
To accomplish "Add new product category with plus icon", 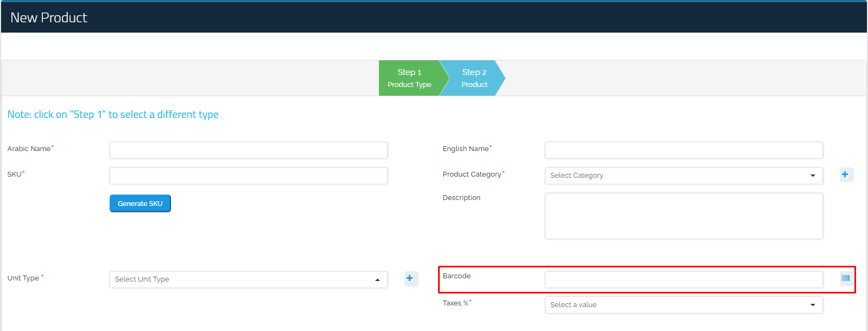I will (x=845, y=174).
